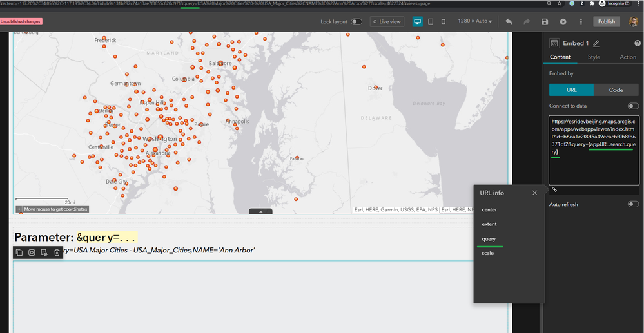This screenshot has height=333, width=644.
Task: Preview the experience with play icon
Action: [563, 21]
